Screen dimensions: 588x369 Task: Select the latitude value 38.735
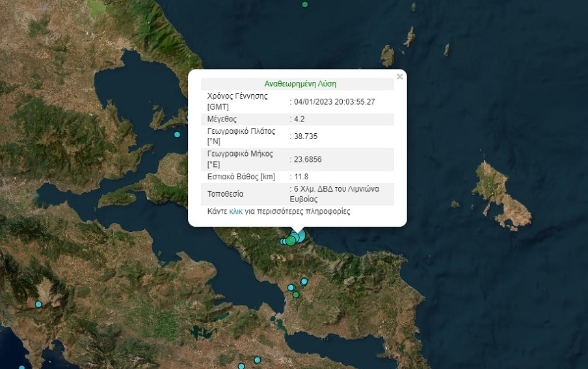point(306,136)
